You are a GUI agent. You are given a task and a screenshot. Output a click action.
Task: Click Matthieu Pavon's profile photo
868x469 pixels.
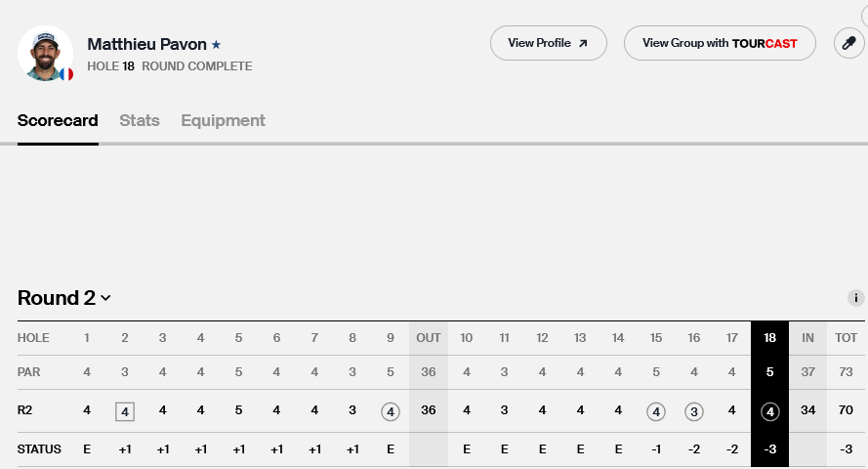(45, 53)
